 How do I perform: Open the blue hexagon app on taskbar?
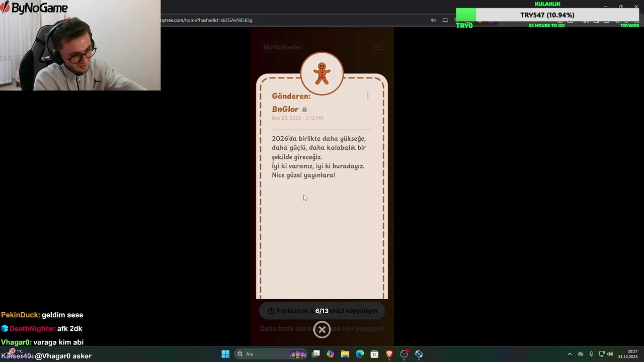419,354
